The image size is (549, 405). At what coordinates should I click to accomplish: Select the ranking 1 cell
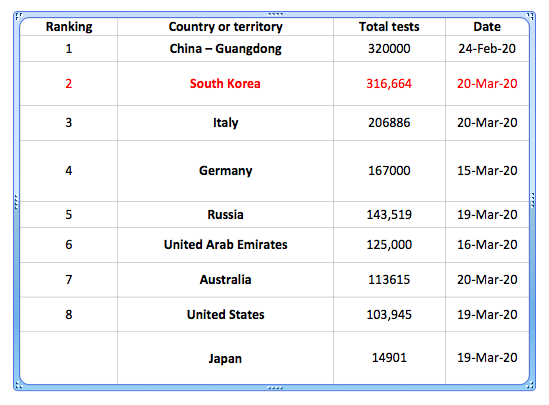[x=69, y=49]
